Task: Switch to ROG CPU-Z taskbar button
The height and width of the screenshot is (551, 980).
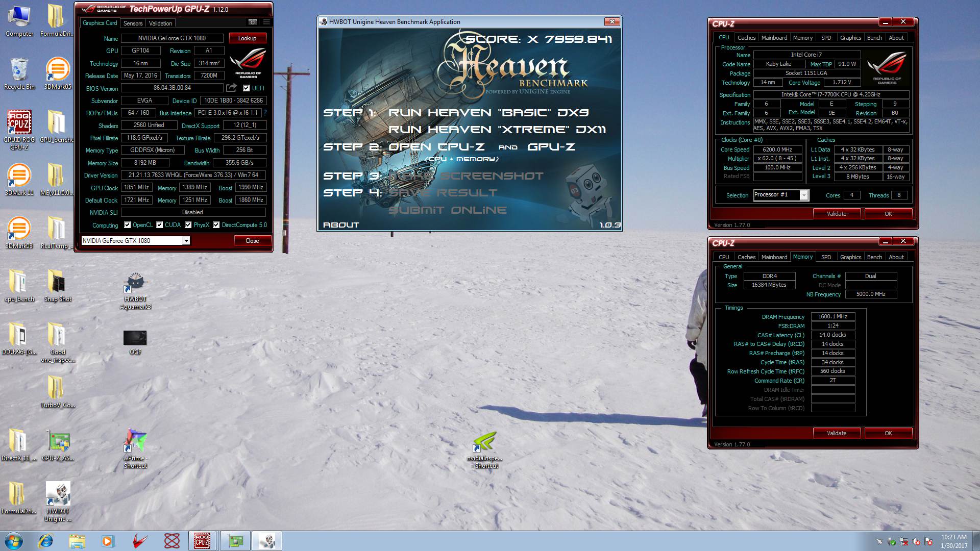Action: pyautogui.click(x=202, y=541)
